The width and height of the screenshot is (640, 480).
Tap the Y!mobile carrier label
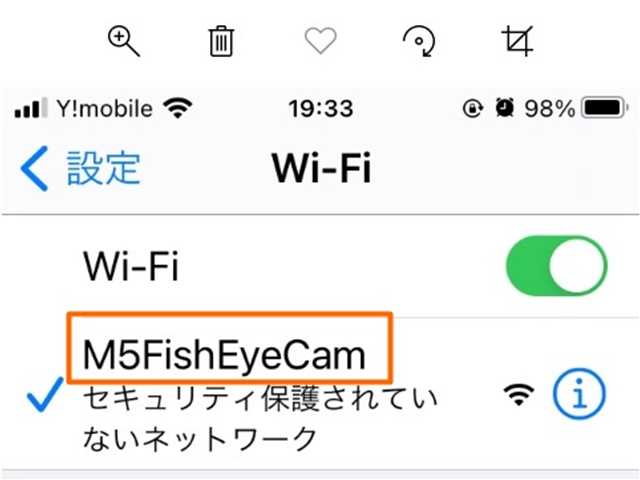click(104, 109)
